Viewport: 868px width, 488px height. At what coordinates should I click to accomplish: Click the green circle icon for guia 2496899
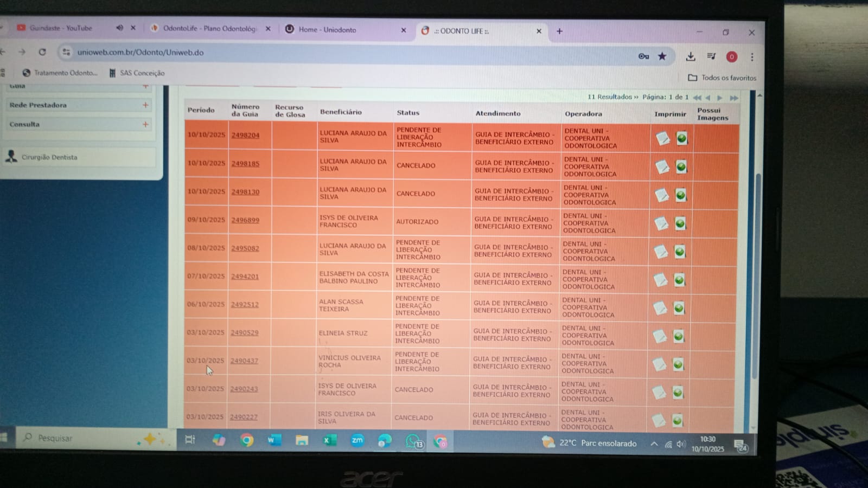click(x=680, y=223)
